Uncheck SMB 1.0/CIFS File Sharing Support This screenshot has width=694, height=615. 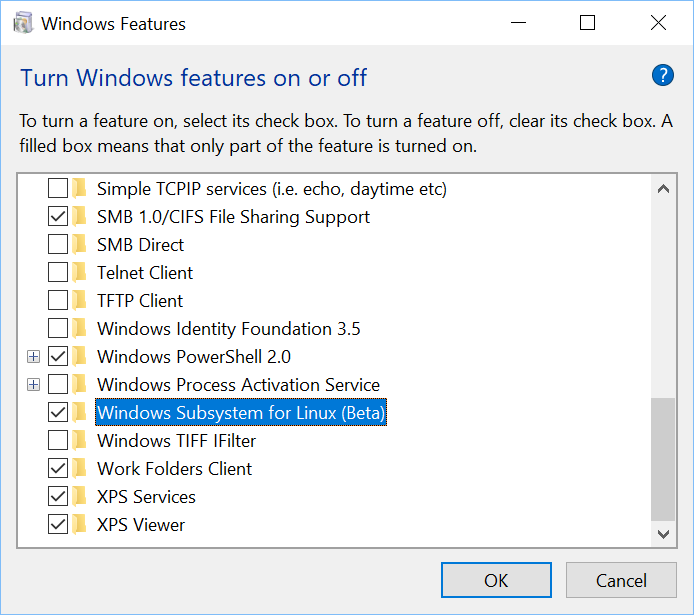58,217
